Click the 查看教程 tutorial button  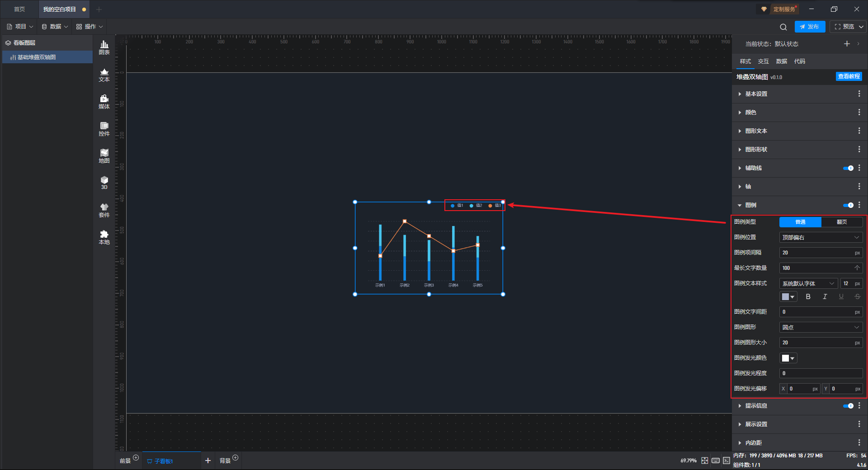point(849,76)
